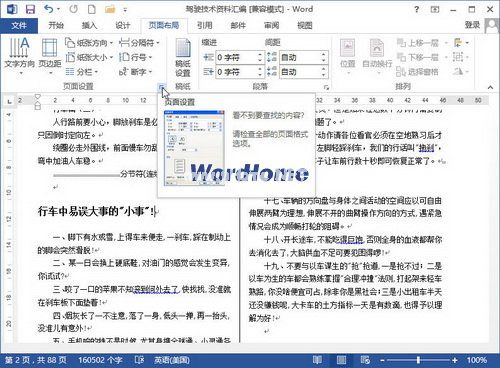Open the 纸张方向 orientation dropdown
This screenshot has height=368, width=500.
pos(89,43)
